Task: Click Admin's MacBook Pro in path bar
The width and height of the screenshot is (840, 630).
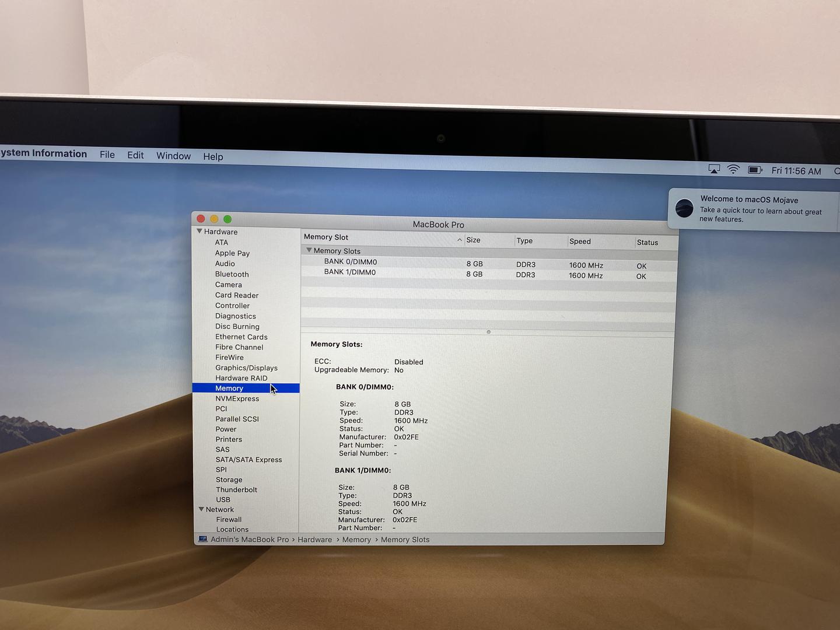Action: point(250,539)
